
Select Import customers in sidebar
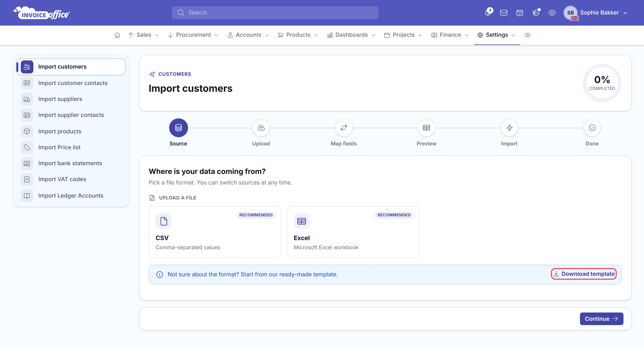[71, 67]
